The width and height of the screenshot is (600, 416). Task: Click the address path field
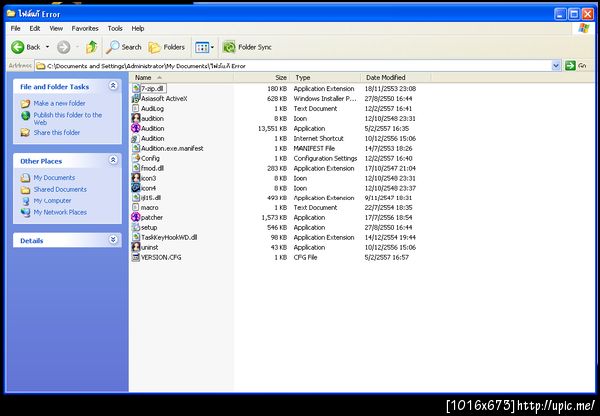(293, 66)
